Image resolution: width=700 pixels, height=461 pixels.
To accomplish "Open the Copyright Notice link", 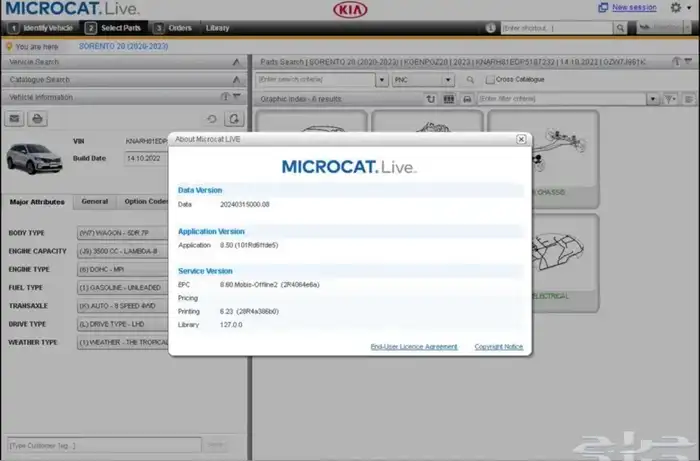I will pyautogui.click(x=499, y=347).
